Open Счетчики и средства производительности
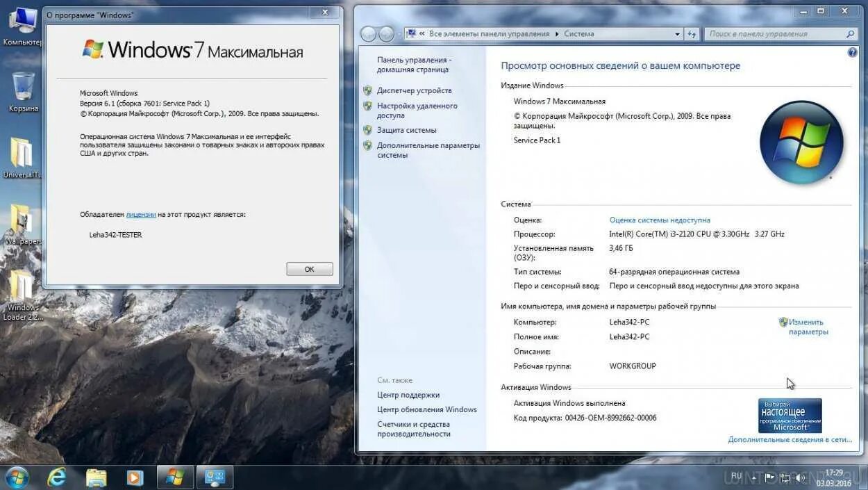The width and height of the screenshot is (868, 490). pyautogui.click(x=414, y=429)
